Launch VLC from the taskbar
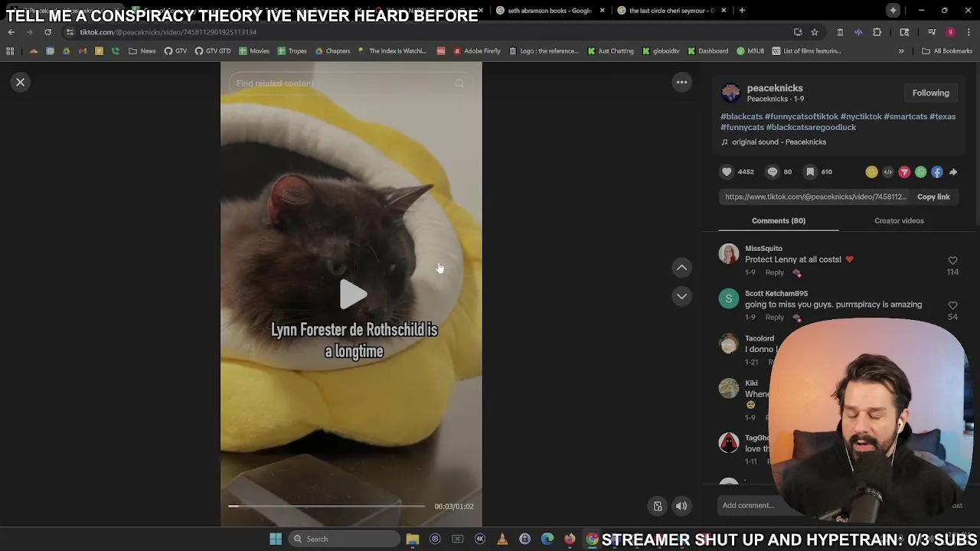Image resolution: width=980 pixels, height=551 pixels. [x=502, y=539]
